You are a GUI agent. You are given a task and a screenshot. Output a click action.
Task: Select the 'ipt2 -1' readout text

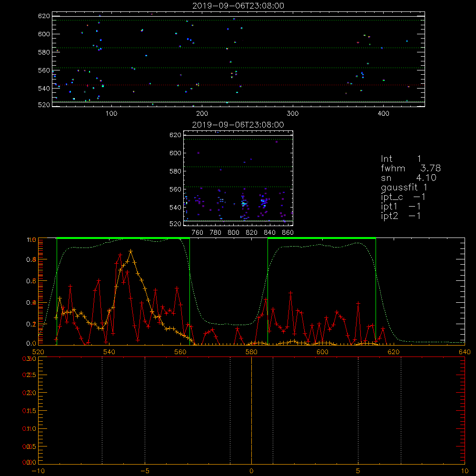click(401, 216)
